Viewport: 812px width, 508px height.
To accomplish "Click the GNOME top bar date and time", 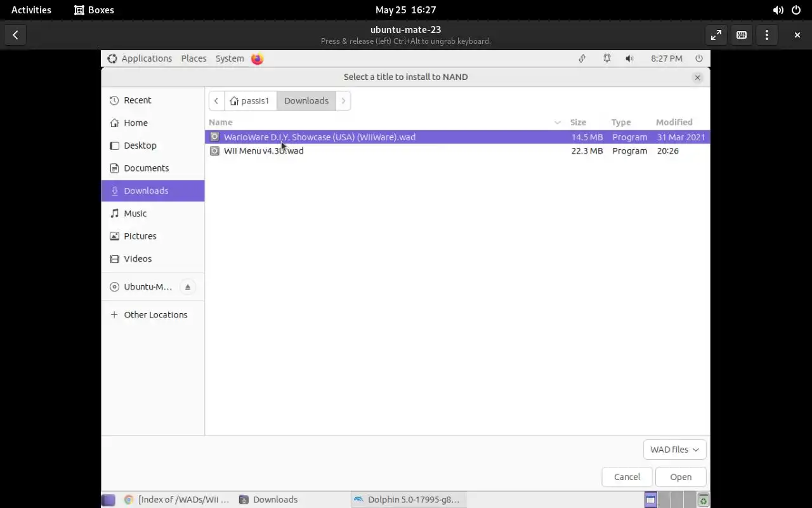I will coord(406,10).
